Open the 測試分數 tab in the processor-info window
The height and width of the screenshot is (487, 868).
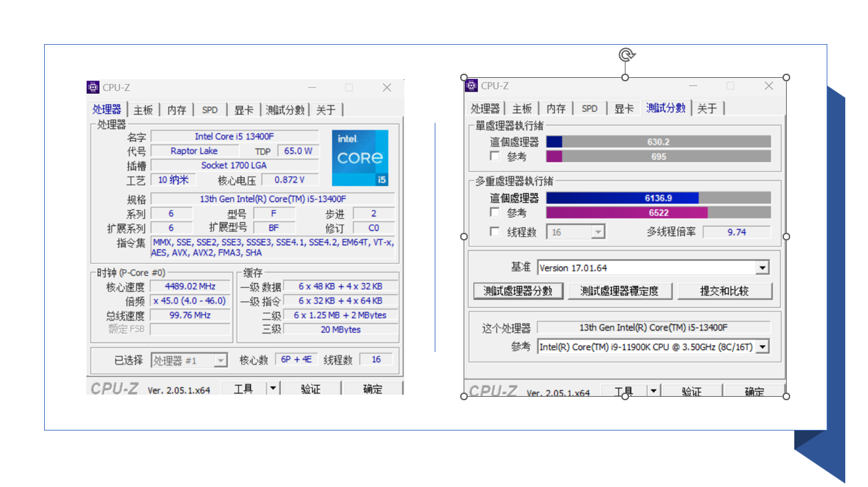(x=285, y=110)
